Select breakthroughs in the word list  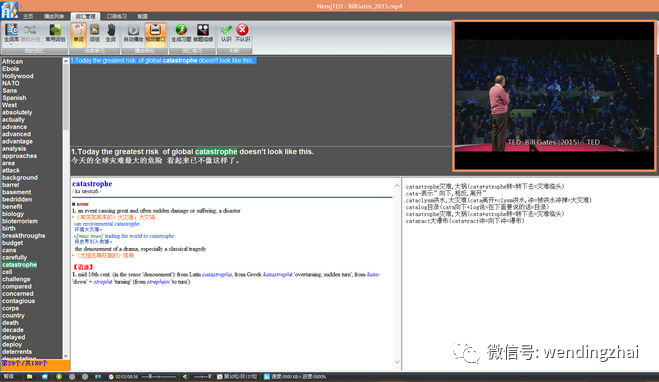24,235
